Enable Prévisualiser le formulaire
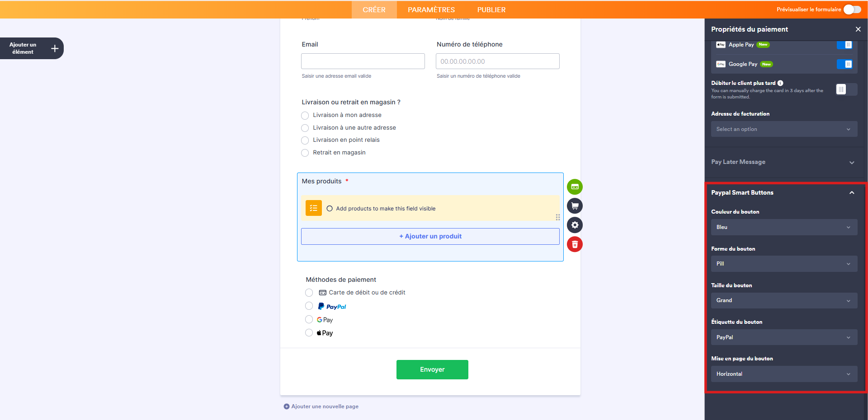 (852, 9)
